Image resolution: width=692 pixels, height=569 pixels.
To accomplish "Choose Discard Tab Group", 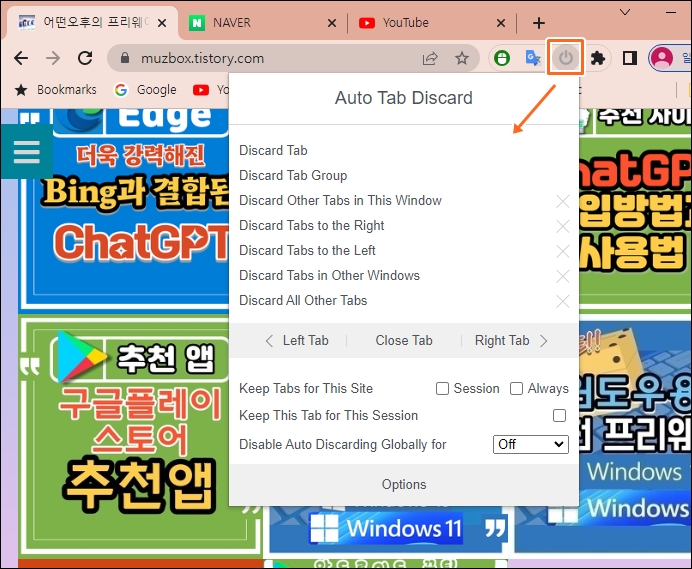I will (293, 176).
